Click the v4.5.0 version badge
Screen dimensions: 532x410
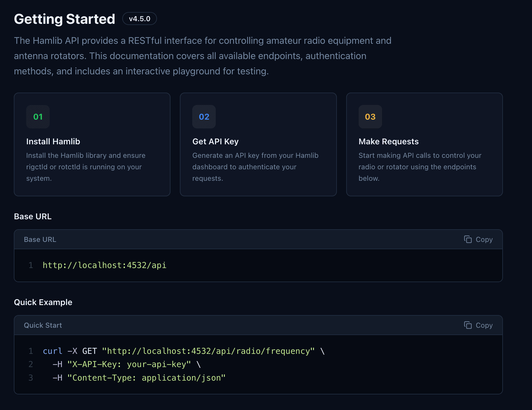click(x=140, y=19)
